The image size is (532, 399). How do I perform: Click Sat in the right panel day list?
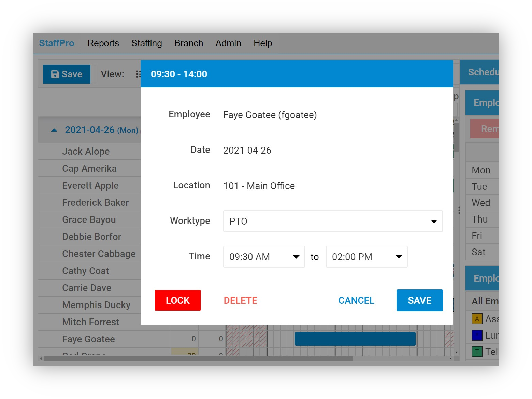482,252
